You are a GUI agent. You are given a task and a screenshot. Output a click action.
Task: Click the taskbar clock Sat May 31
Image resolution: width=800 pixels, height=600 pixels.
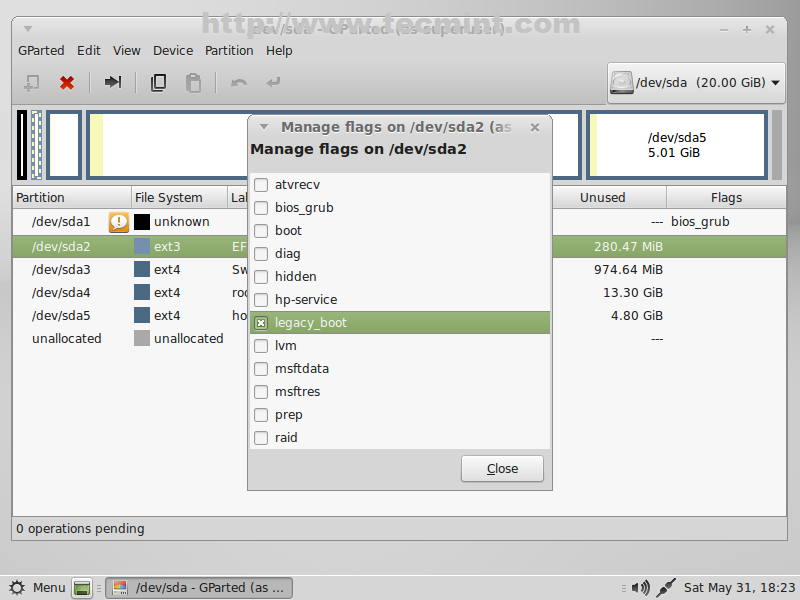point(739,588)
